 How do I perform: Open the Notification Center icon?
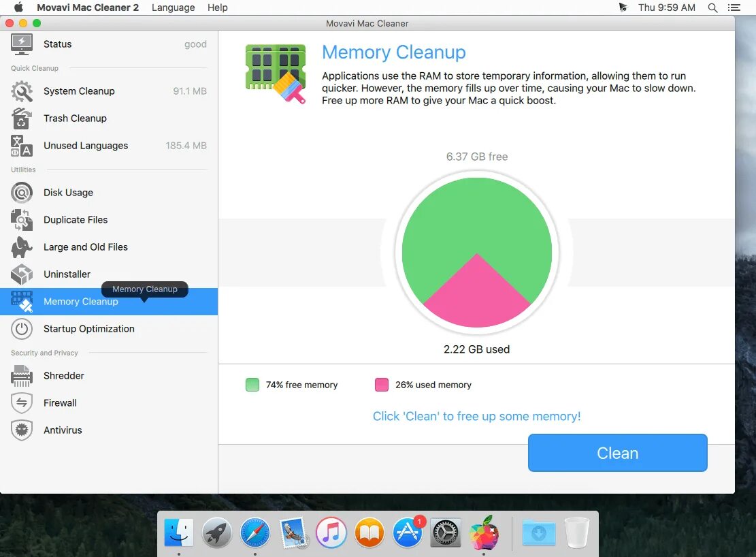coord(734,7)
